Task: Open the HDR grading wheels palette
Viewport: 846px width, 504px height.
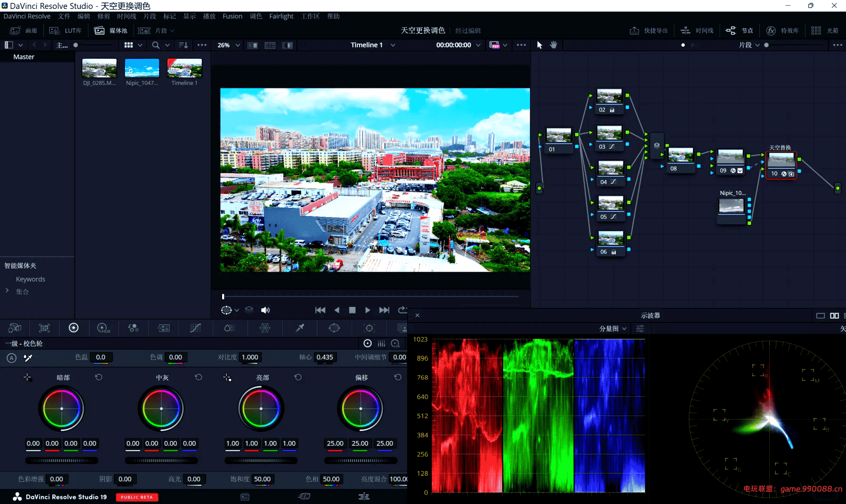Action: (x=104, y=328)
